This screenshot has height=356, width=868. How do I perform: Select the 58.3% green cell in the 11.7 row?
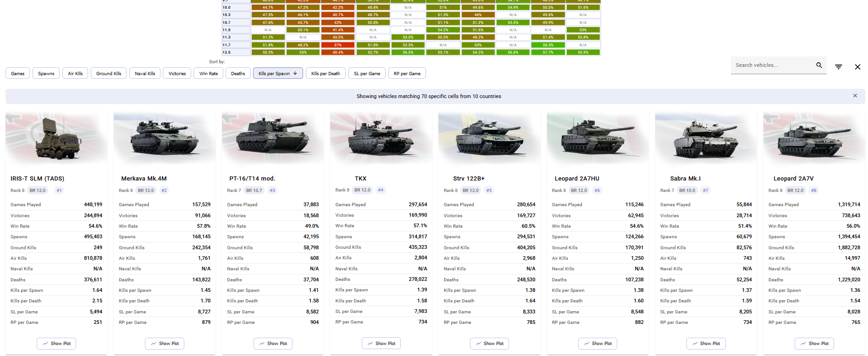coord(548,45)
